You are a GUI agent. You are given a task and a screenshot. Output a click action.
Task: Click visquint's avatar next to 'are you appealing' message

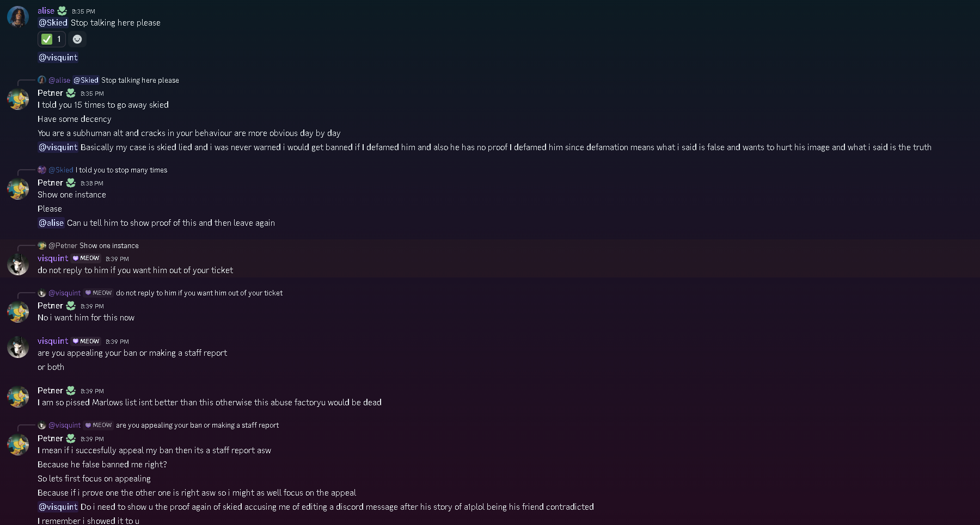(x=17, y=347)
